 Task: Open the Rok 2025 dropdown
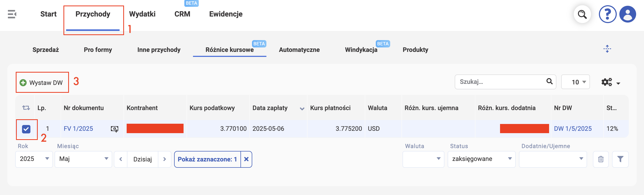[34, 159]
